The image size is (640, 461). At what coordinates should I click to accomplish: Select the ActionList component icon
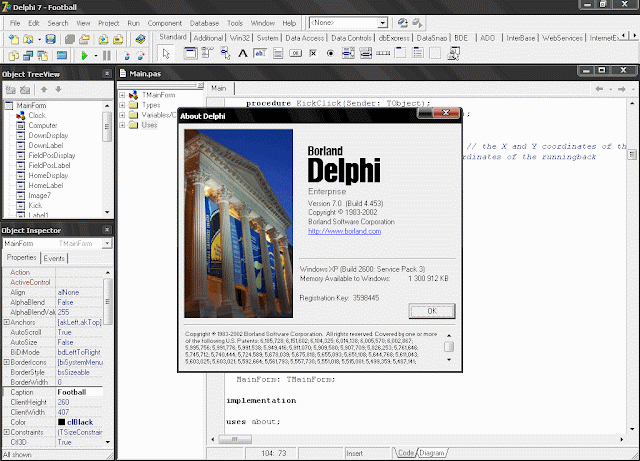(453, 53)
